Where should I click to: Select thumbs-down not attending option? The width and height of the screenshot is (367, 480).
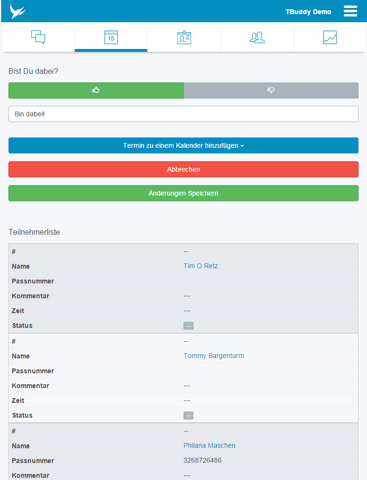[x=271, y=90]
